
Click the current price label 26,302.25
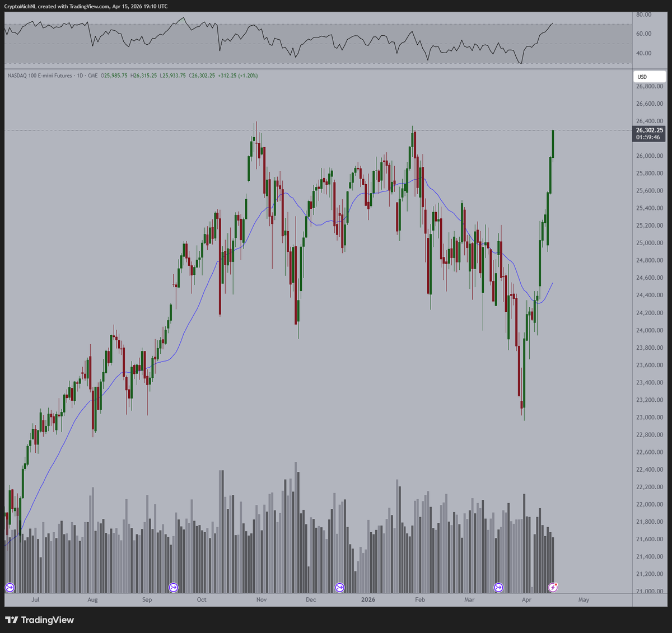point(649,130)
